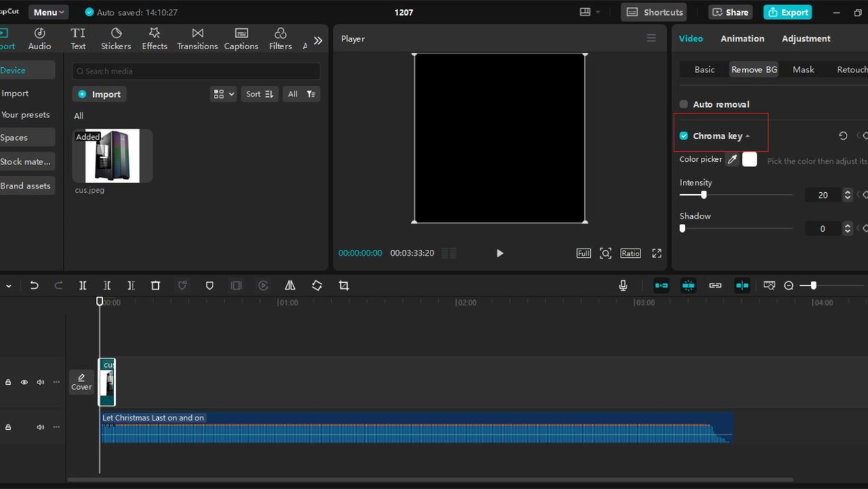
Task: Toggle preview axis
Action: (x=742, y=285)
